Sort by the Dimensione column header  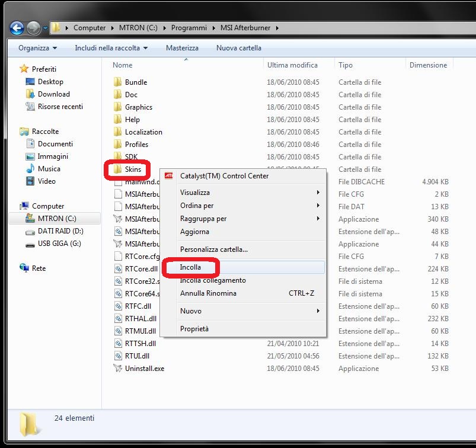tap(429, 65)
